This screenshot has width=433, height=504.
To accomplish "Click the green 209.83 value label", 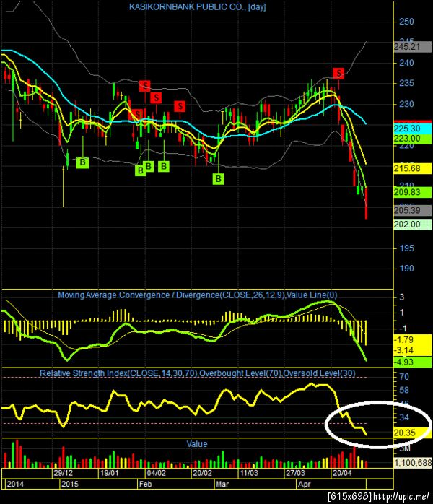I will coord(413,192).
